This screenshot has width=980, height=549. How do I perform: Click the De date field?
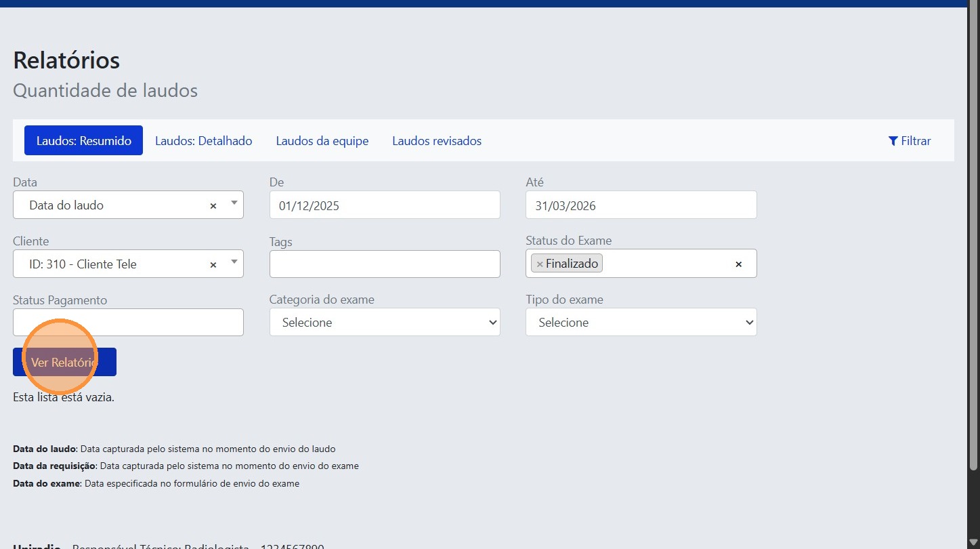point(384,205)
